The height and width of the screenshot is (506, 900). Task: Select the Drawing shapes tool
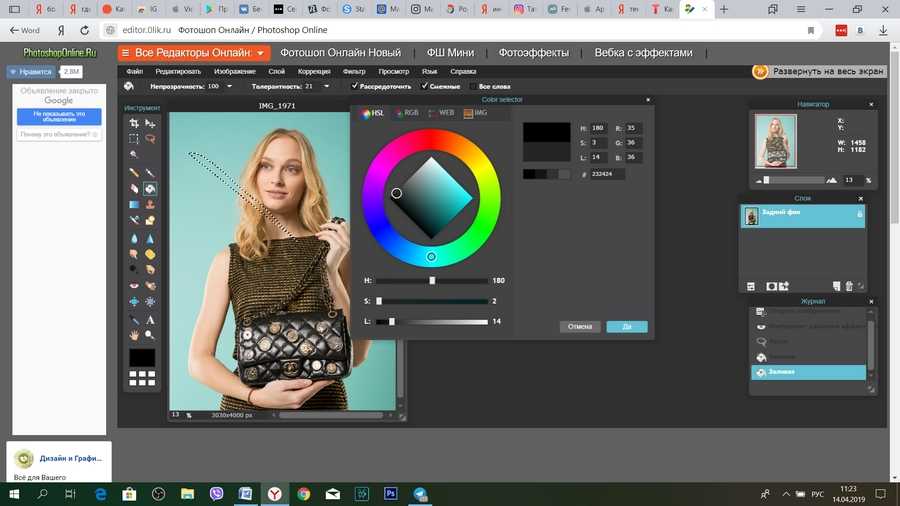pos(150,220)
